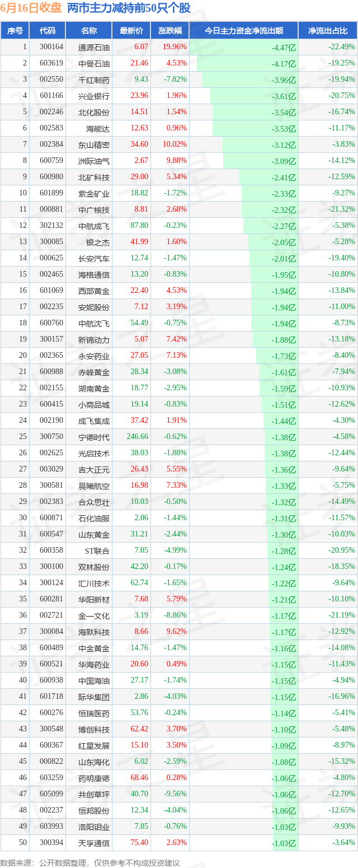This screenshot has width=358, height=868.
Task: Select 紫金矿业 row name
Action: (94, 194)
